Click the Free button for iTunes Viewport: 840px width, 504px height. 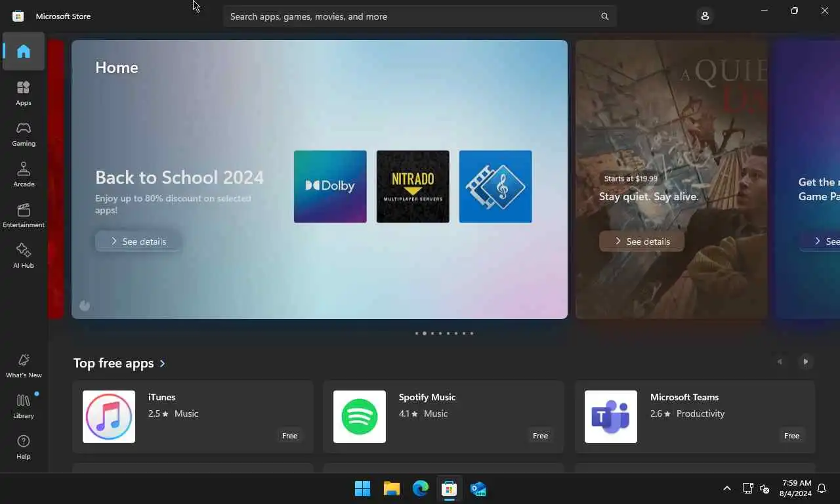coord(289,436)
